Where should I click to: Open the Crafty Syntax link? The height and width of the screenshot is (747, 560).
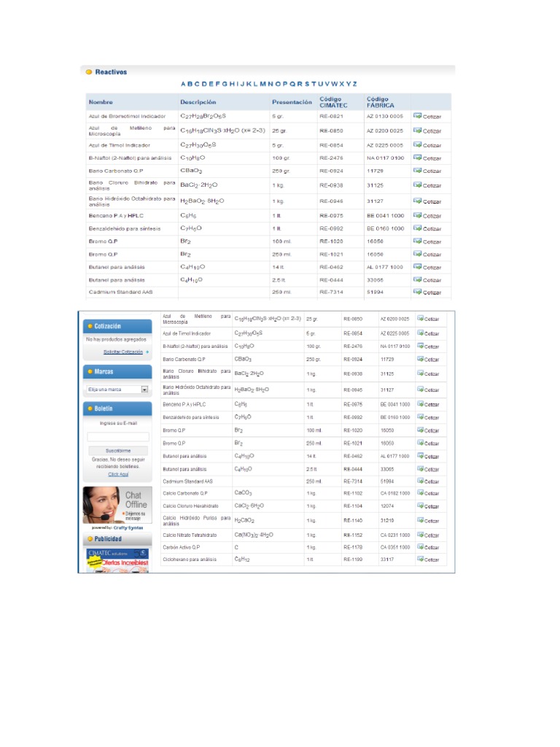(128, 528)
